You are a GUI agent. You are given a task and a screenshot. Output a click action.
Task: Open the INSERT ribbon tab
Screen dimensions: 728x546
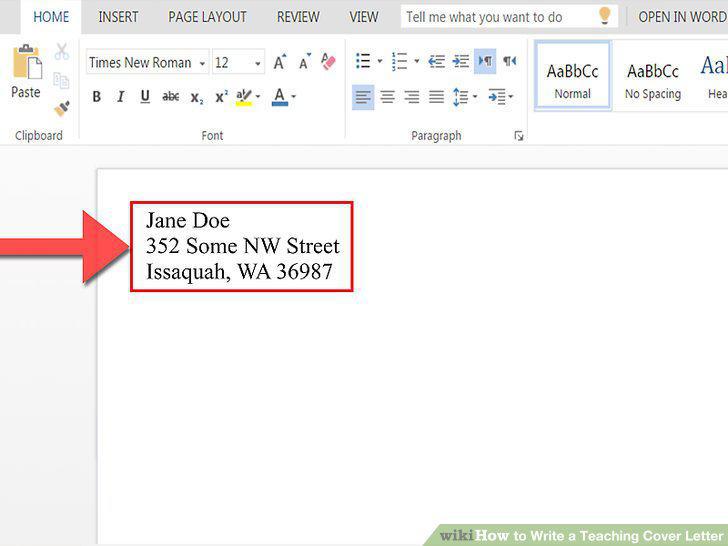pos(118,17)
